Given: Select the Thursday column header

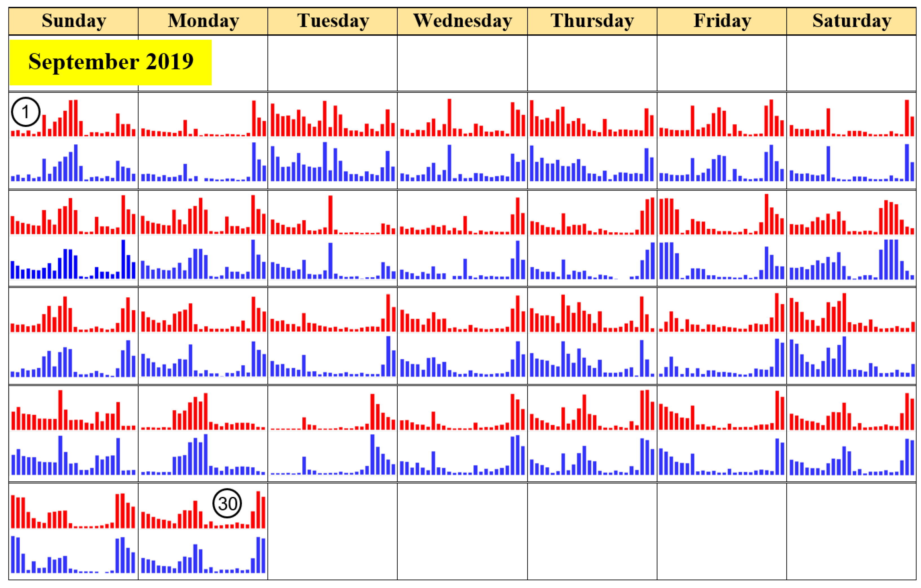Looking at the screenshot, I should click(x=592, y=21).
